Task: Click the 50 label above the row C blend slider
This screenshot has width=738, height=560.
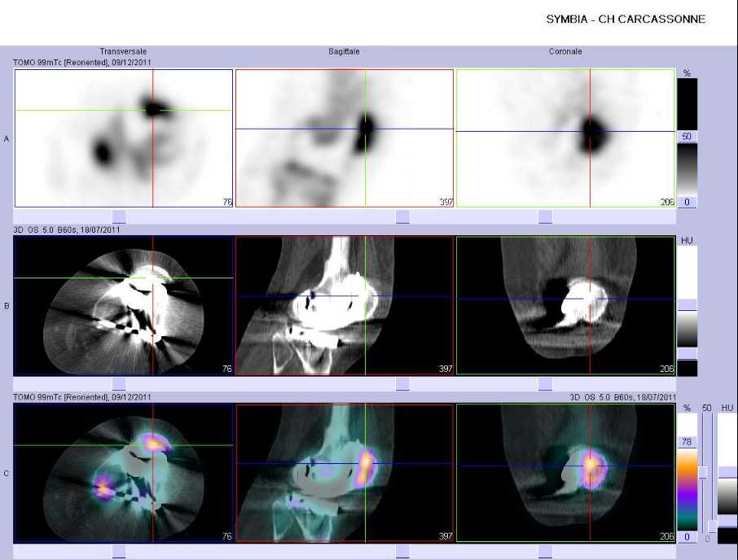Action: click(706, 408)
